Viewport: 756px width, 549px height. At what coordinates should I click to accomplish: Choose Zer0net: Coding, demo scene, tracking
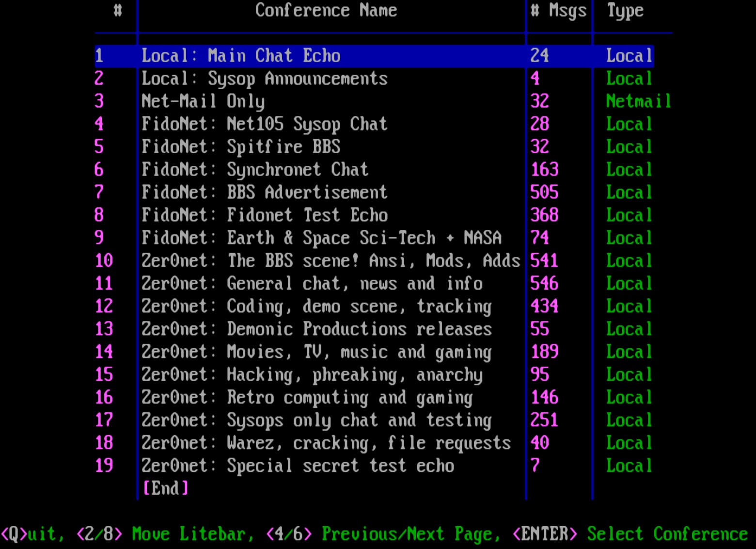point(316,307)
